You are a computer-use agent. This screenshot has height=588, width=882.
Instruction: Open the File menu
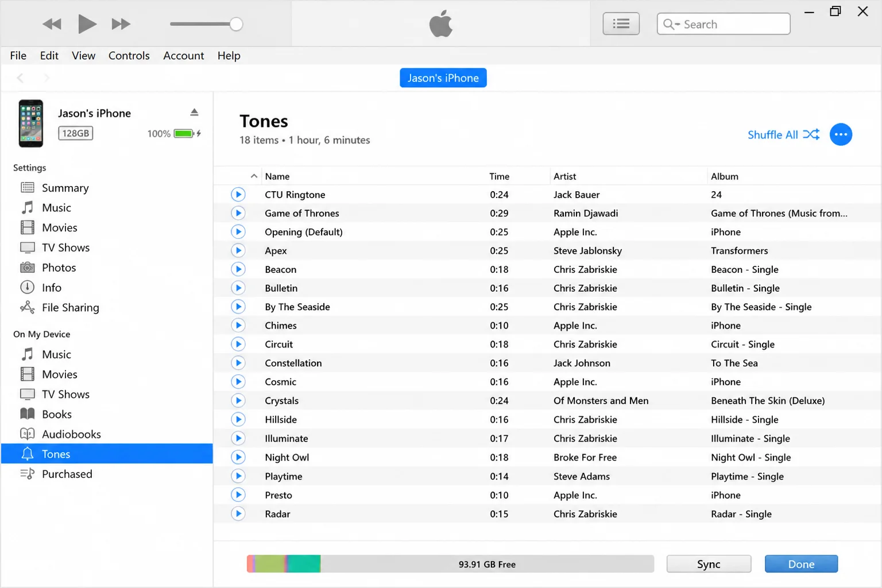coord(18,56)
